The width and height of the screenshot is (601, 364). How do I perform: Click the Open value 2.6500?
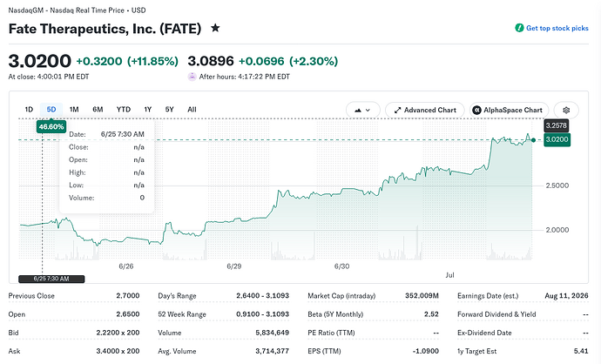coord(128,314)
